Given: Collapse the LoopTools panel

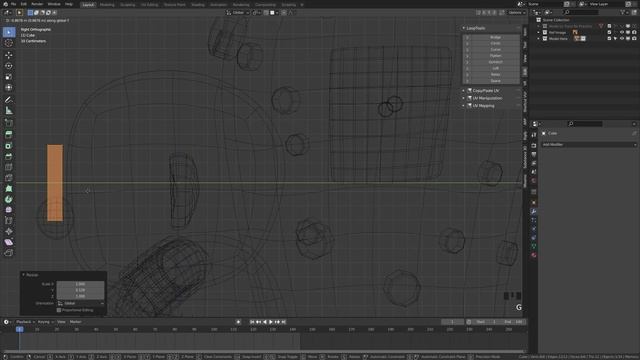Looking at the screenshot, I should tap(463, 28).
